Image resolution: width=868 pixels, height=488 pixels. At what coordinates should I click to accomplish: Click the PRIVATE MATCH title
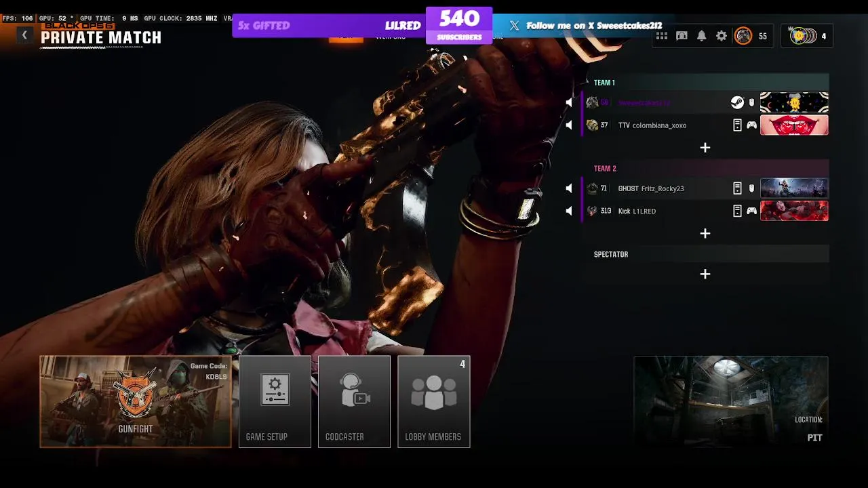[101, 38]
